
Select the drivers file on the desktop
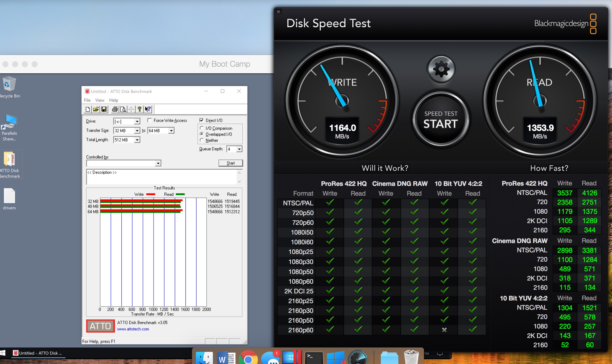[9, 199]
